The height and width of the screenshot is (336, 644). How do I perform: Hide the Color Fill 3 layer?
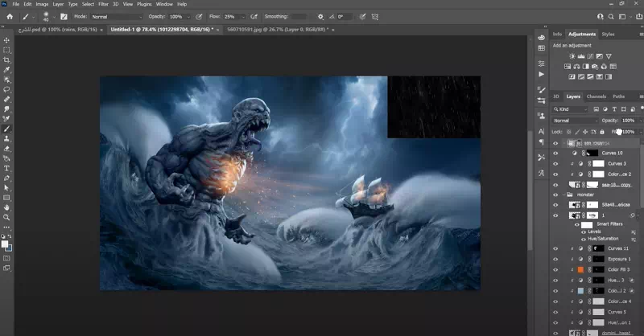click(x=555, y=270)
